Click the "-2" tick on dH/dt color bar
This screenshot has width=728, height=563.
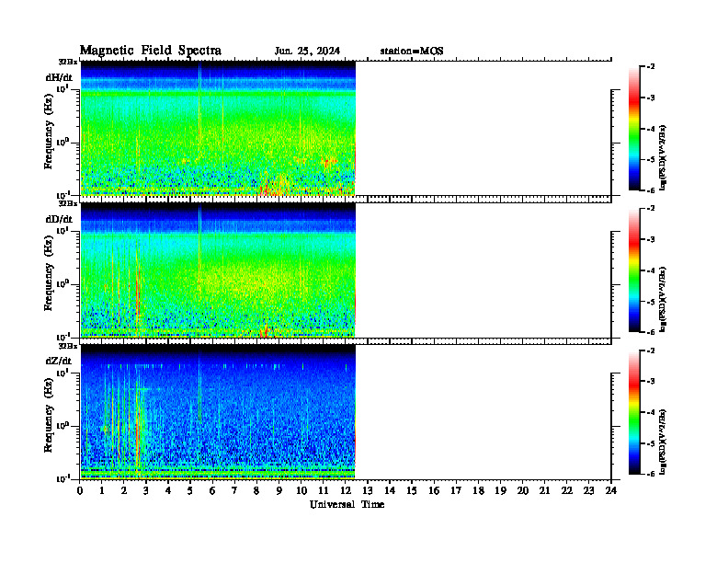[651, 67]
